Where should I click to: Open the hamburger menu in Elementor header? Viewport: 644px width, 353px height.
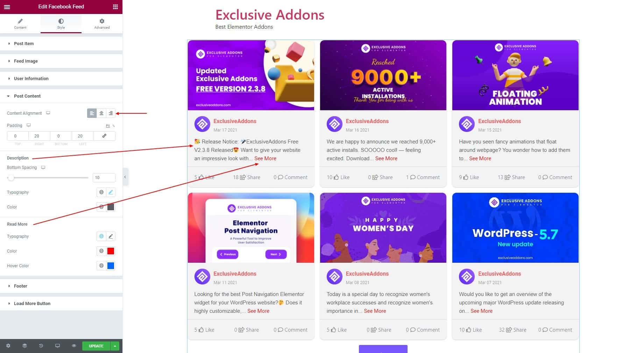(7, 7)
